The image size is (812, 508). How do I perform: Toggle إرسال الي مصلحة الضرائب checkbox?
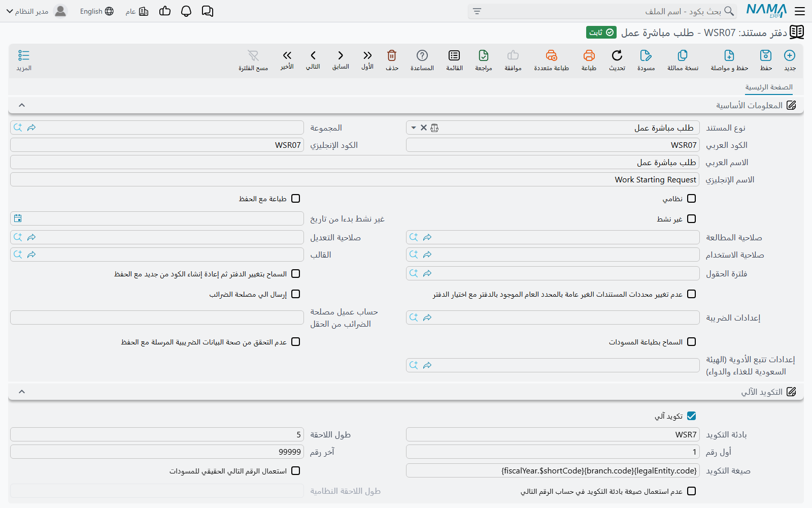click(296, 294)
